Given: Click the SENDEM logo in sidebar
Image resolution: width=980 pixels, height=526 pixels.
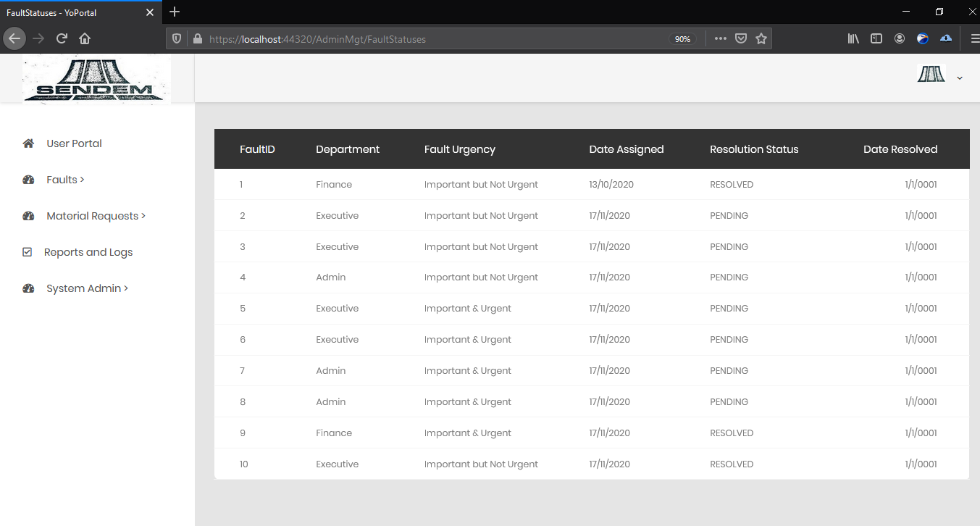Looking at the screenshot, I should click(96, 80).
